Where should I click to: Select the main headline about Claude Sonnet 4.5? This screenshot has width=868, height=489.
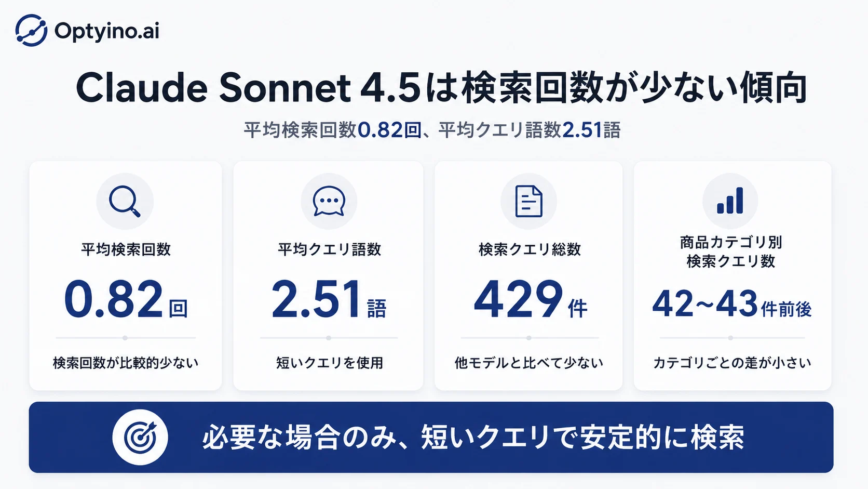click(441, 87)
